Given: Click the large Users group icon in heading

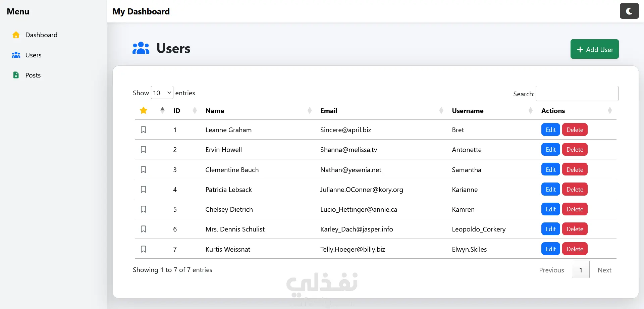Looking at the screenshot, I should pyautogui.click(x=141, y=48).
